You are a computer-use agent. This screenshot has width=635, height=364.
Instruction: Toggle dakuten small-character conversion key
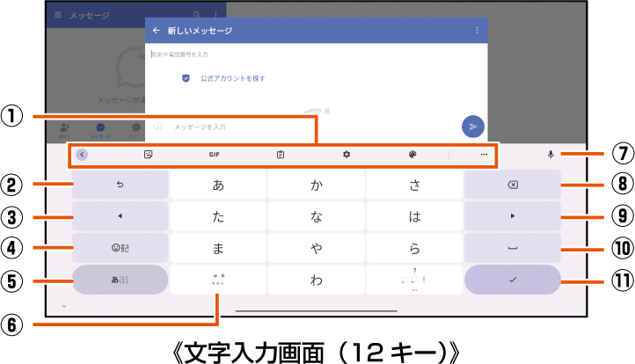point(218,280)
